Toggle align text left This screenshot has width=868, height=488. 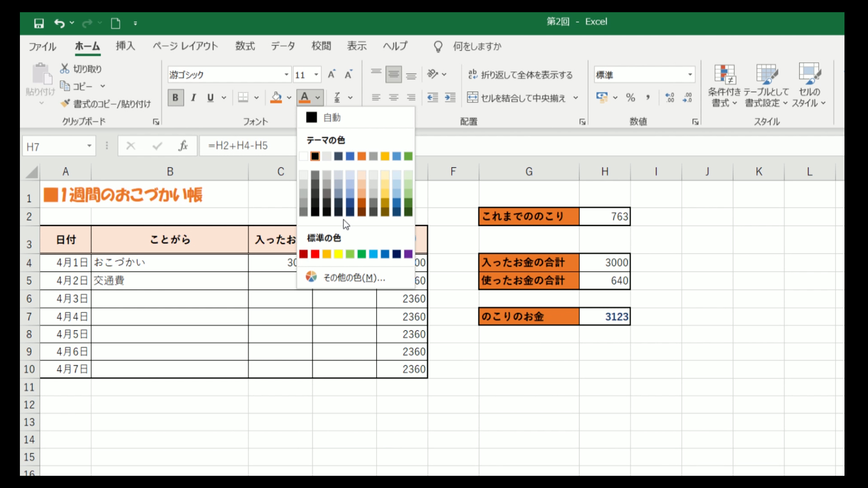tap(376, 97)
